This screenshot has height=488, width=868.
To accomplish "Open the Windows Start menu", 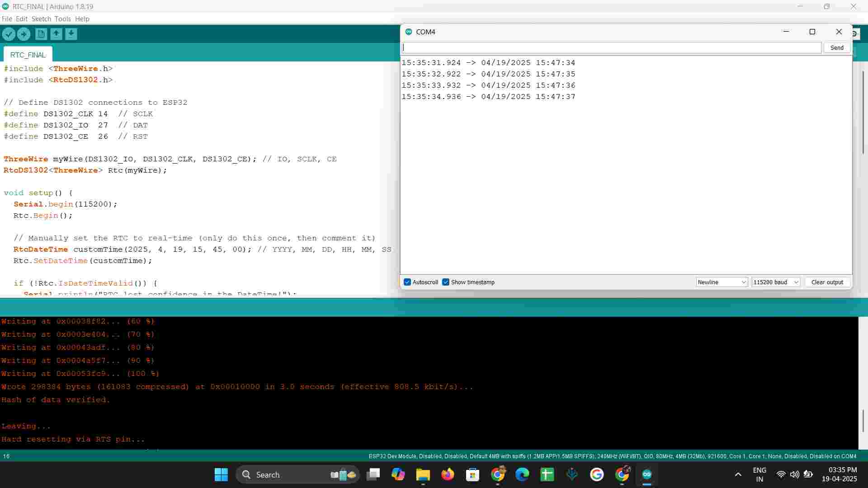I will [x=221, y=474].
